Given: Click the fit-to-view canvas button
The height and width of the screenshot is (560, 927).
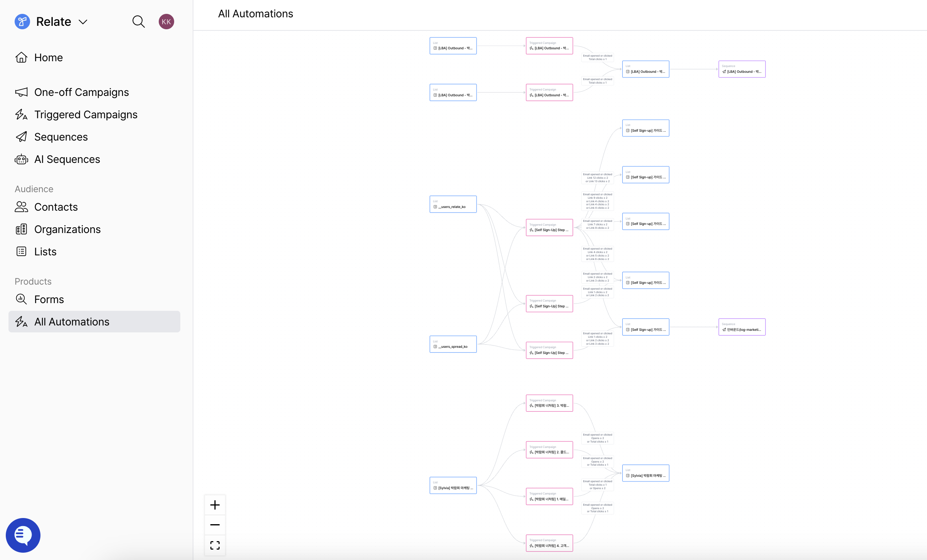Looking at the screenshot, I should (215, 545).
